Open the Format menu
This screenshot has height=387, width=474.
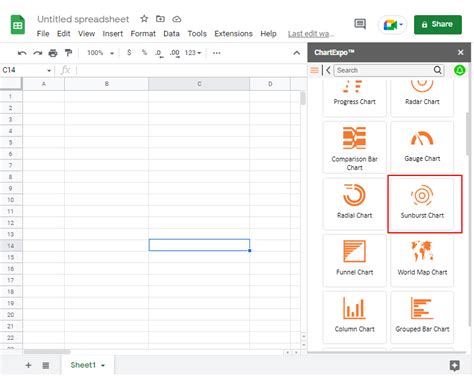[143, 34]
